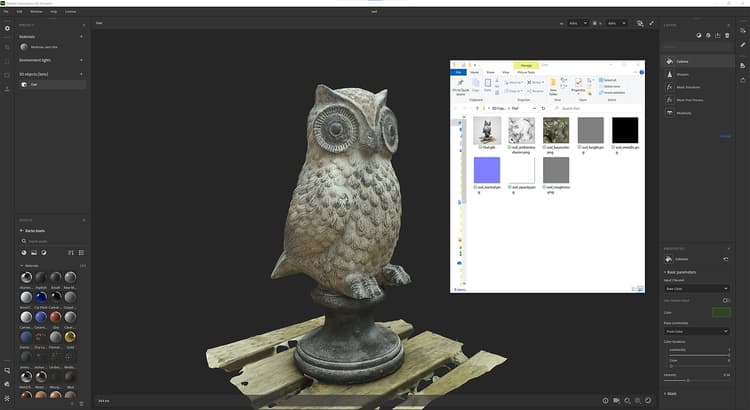This screenshot has height=410, width=750.
Task: Switch to Share ribbon tab in File Explorer
Action: (490, 72)
